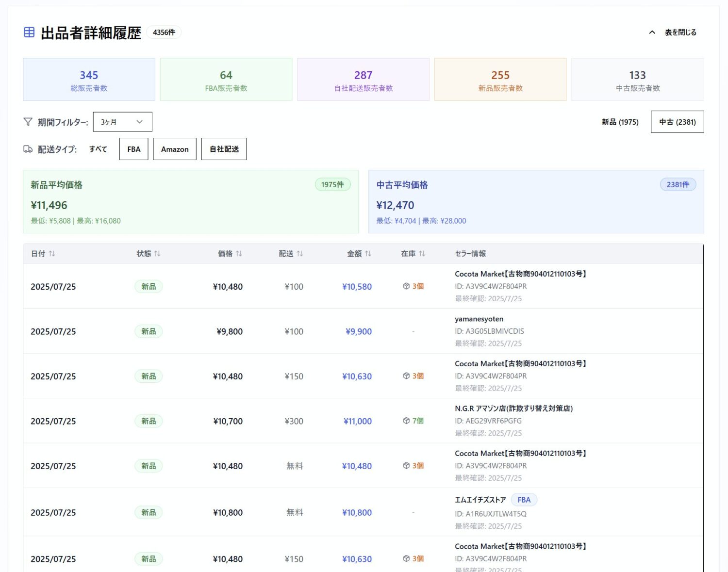Screen dimensions: 728x572
Task: Click the funnel filter icon by 期間フィルター
Action: click(x=28, y=122)
